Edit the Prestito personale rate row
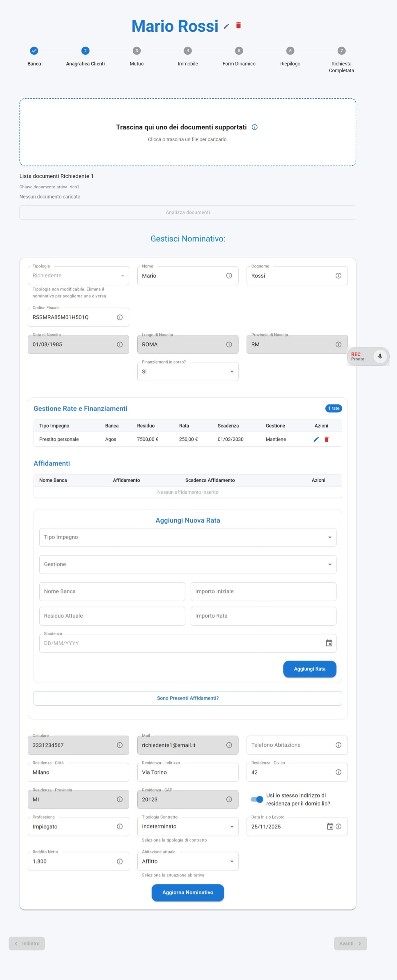 coord(316,439)
